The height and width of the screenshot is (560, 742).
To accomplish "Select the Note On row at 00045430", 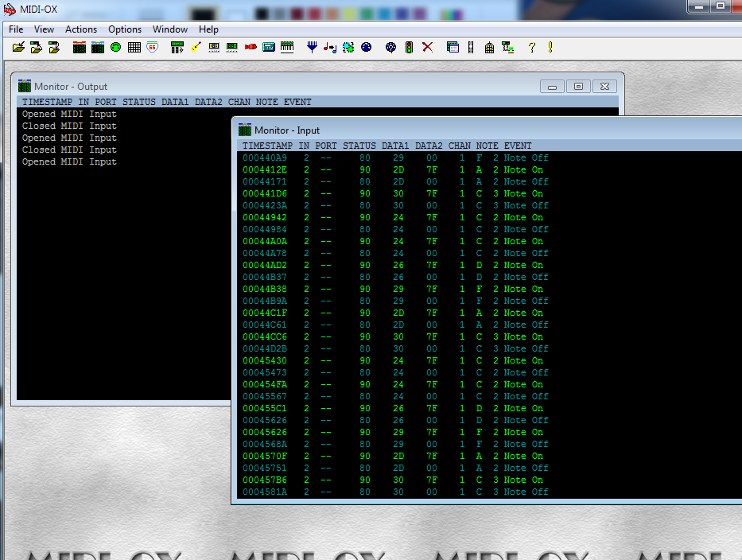I will (x=393, y=360).
